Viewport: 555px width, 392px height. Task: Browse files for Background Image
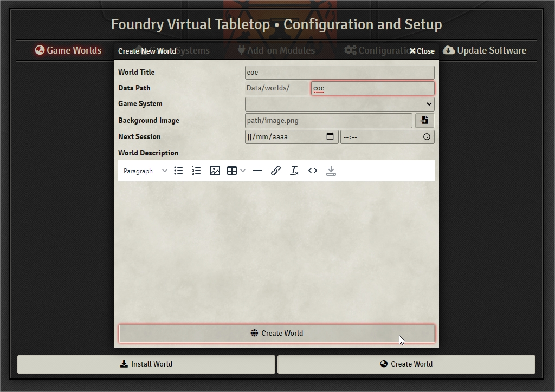[424, 121]
